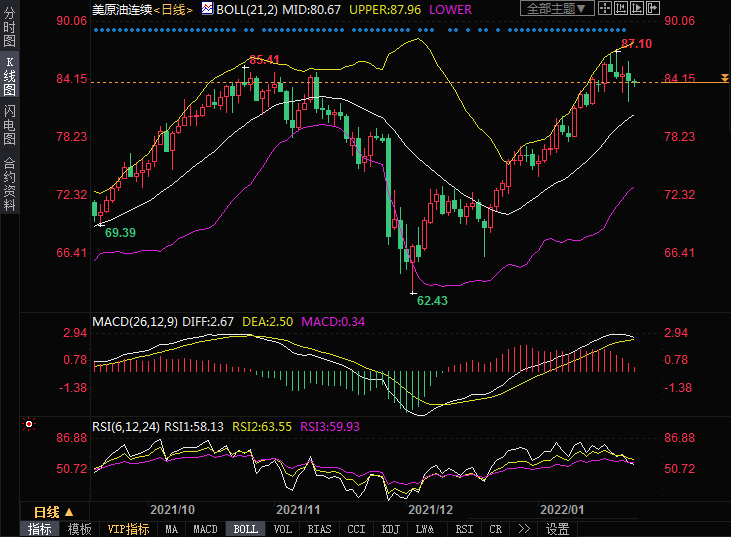This screenshot has height=537, width=731.
Task: Click the 62.43 low price marker
Action: [x=432, y=300]
